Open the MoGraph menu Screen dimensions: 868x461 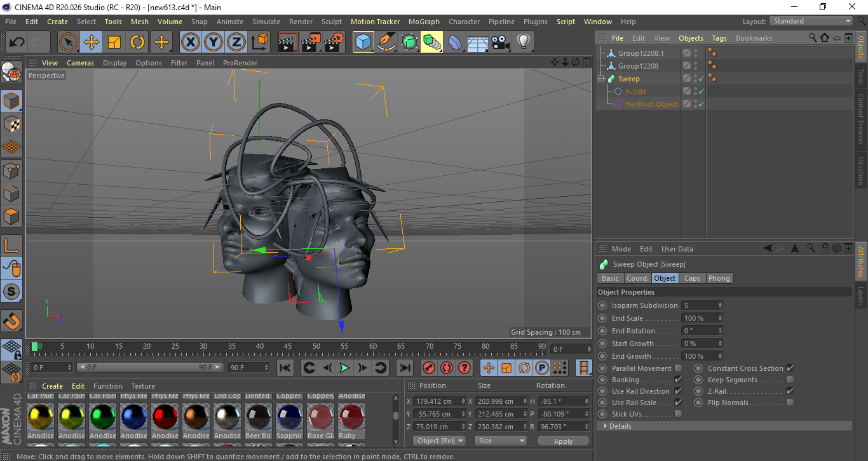pos(424,22)
